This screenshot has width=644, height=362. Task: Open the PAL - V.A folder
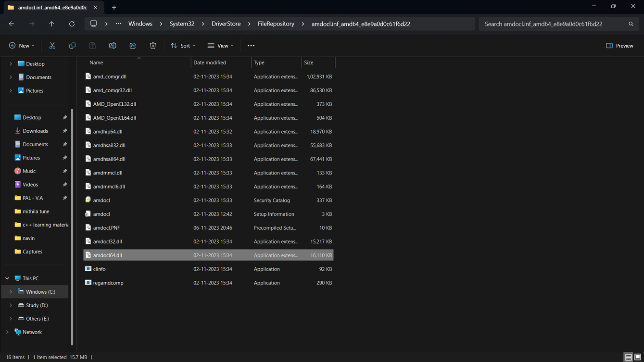tap(33, 198)
